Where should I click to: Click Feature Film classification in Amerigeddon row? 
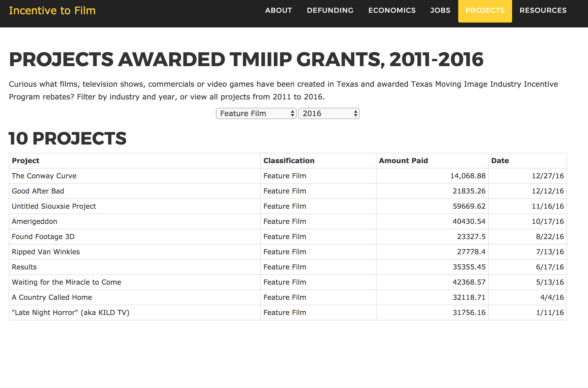coord(285,221)
